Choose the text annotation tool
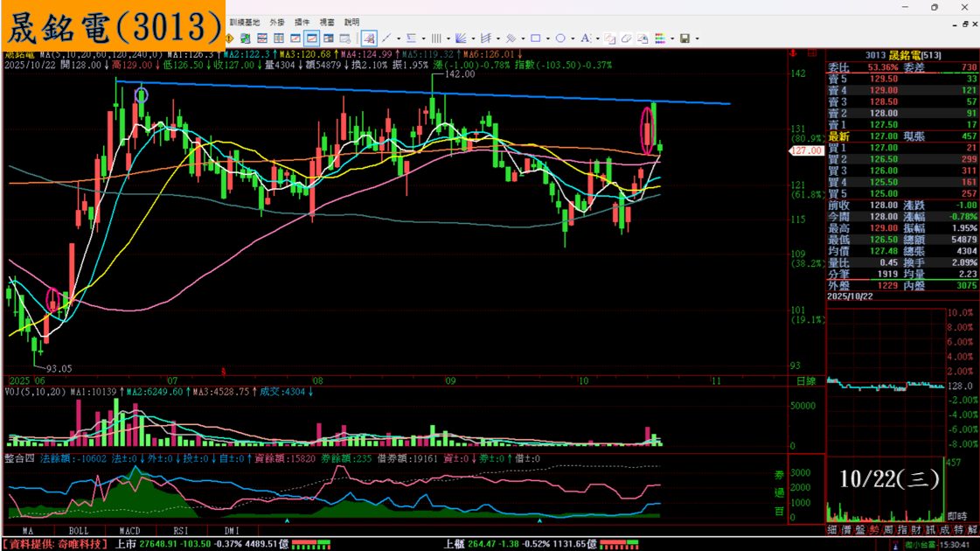This screenshot has height=551, width=980. point(585,38)
